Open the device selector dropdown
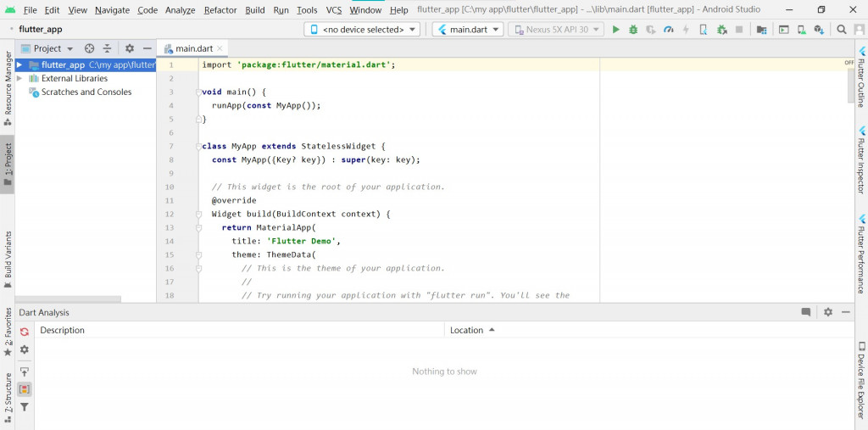 [x=362, y=30]
